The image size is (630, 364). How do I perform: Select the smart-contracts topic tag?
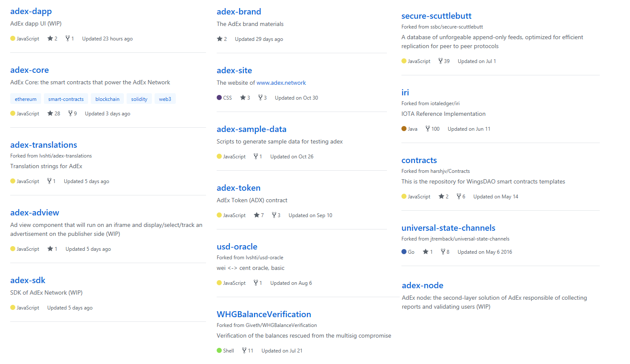coord(66,99)
